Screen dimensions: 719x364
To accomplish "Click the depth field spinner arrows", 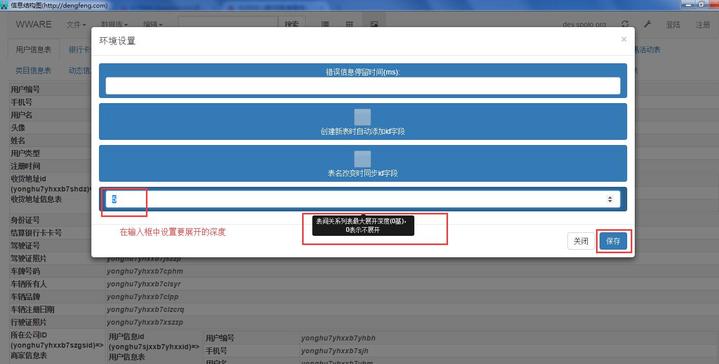I will point(610,199).
